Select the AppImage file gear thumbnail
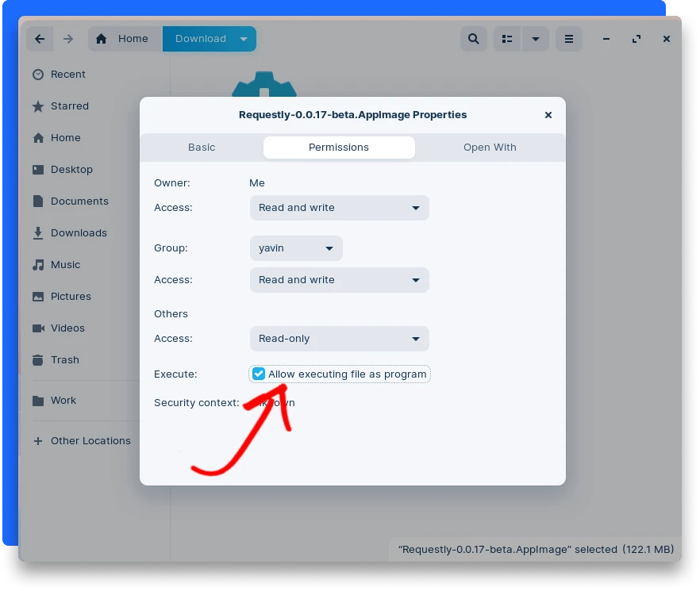The image size is (700, 591). click(x=264, y=84)
